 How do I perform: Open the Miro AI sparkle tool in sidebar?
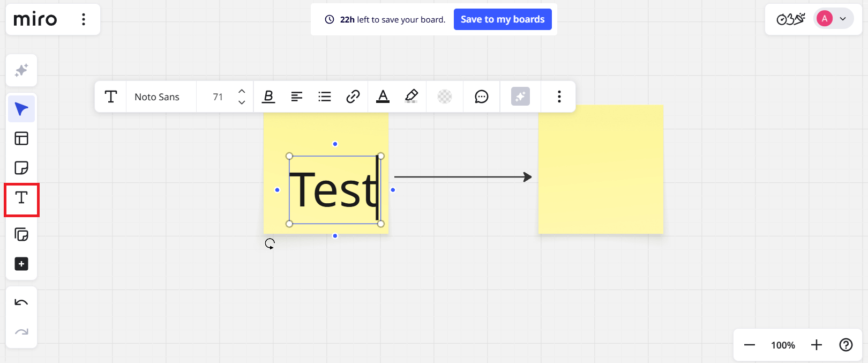pyautogui.click(x=21, y=70)
